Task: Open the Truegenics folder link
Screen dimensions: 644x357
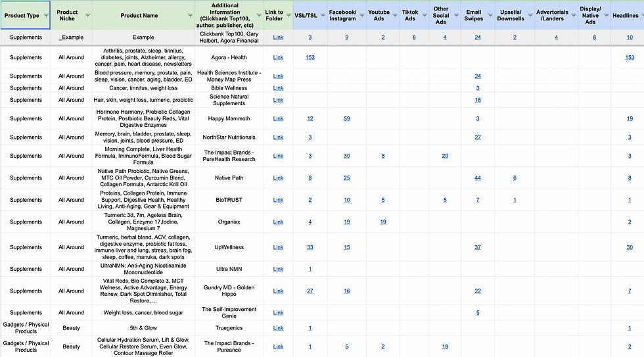Action: click(x=278, y=328)
